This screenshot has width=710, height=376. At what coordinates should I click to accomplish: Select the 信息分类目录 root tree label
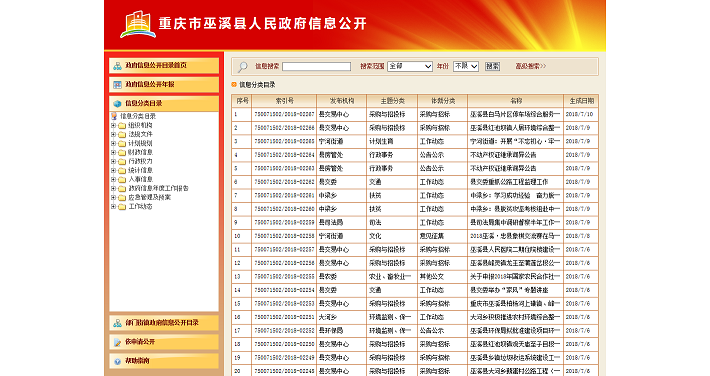point(138,116)
